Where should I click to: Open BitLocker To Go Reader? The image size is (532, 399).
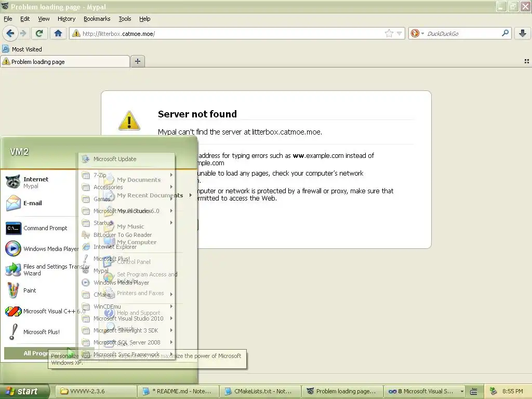127,235
